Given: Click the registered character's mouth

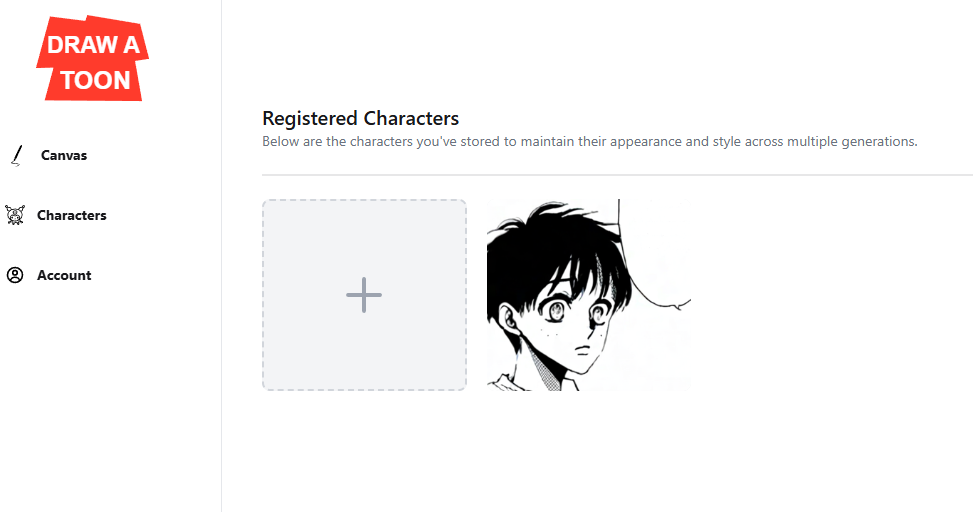Looking at the screenshot, I should click(x=582, y=352).
